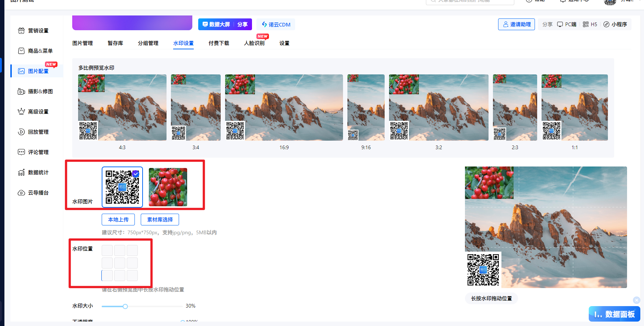Click the 邀请助理 button

click(x=517, y=24)
